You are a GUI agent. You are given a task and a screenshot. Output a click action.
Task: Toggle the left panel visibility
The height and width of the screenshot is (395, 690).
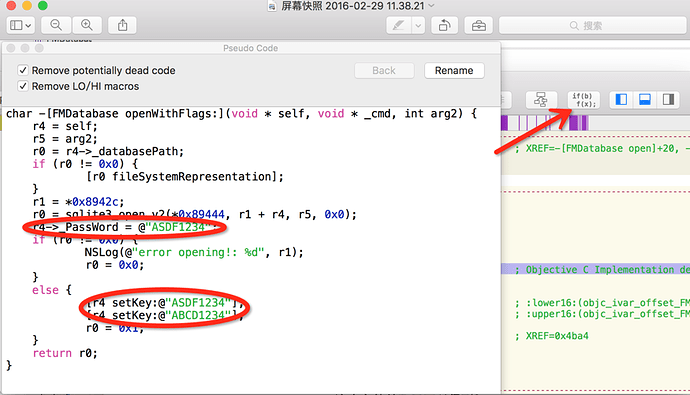pyautogui.click(x=621, y=100)
